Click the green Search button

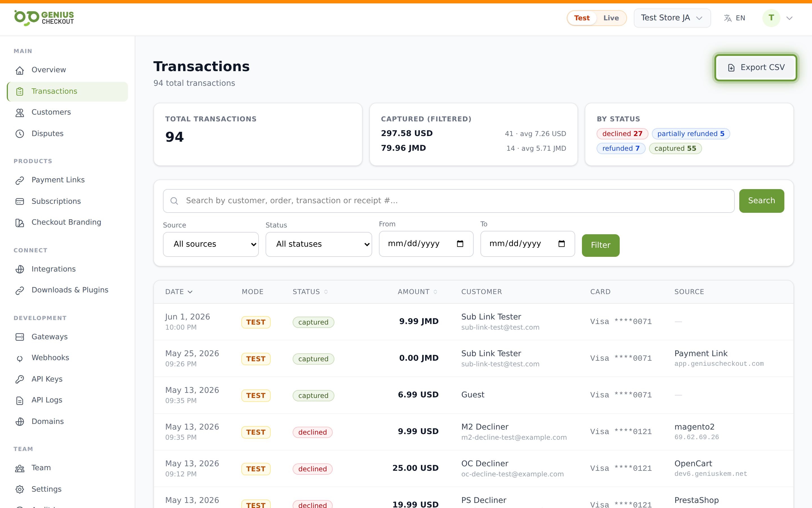(761, 201)
